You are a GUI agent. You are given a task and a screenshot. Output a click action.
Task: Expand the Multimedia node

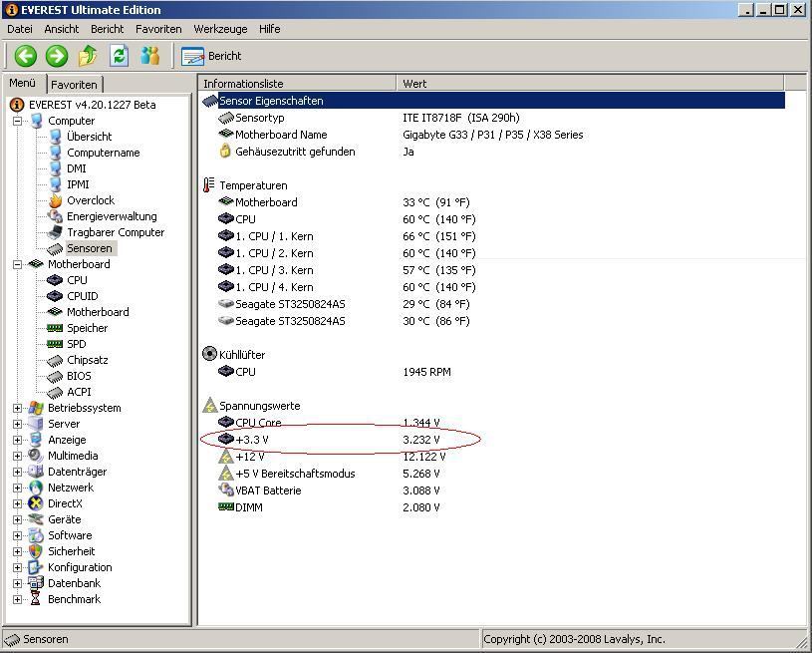click(18, 456)
